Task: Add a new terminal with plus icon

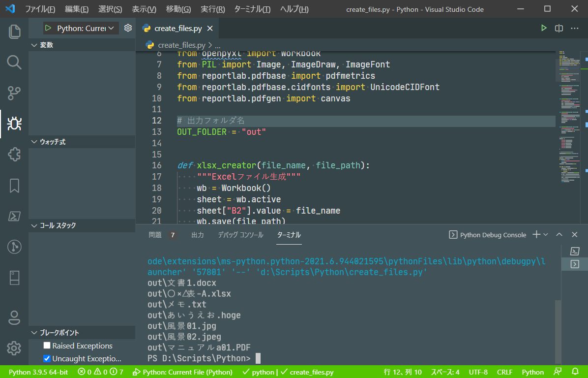Action: (x=536, y=235)
